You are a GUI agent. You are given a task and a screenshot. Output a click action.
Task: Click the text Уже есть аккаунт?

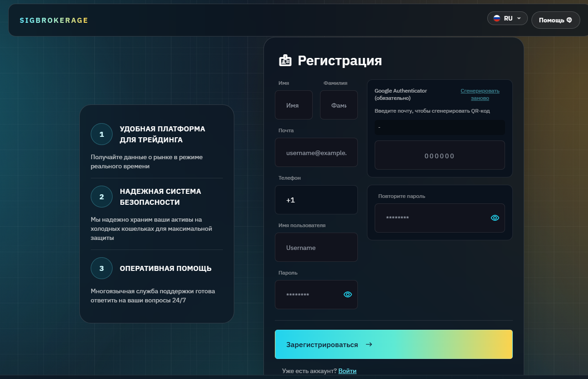[309, 371]
